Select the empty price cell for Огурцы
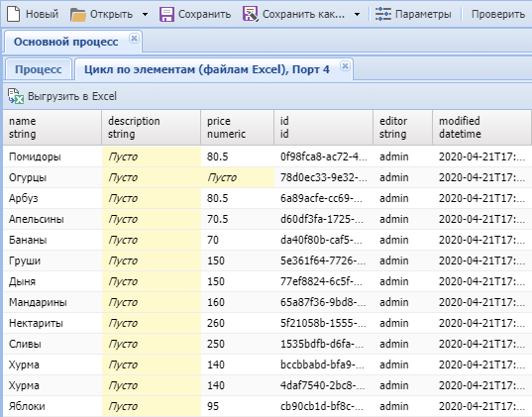The image size is (532, 417). click(x=237, y=177)
